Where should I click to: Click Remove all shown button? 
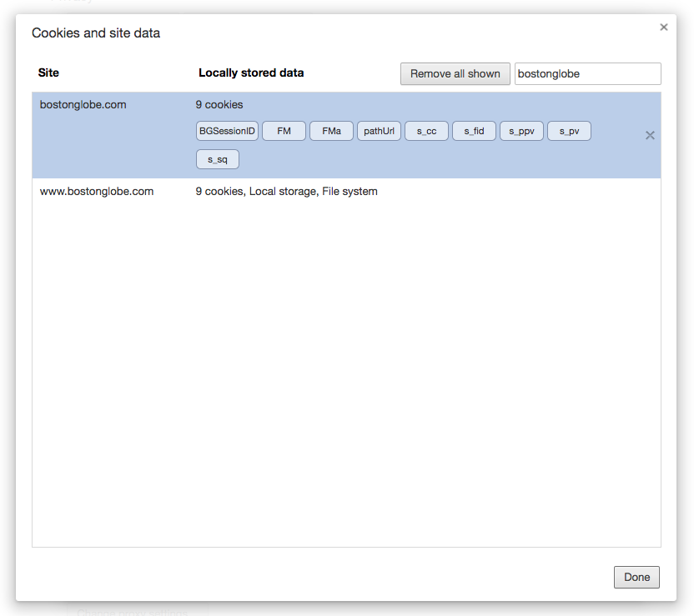(455, 74)
